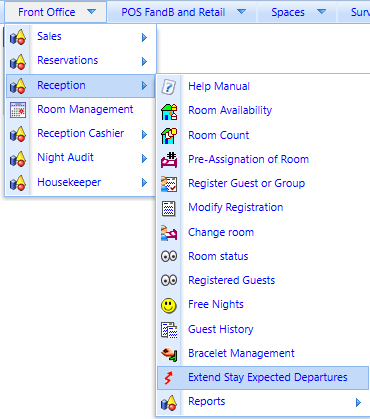Click the Change room person-and-bed icon
The width and height of the screenshot is (370, 419).
point(169,233)
